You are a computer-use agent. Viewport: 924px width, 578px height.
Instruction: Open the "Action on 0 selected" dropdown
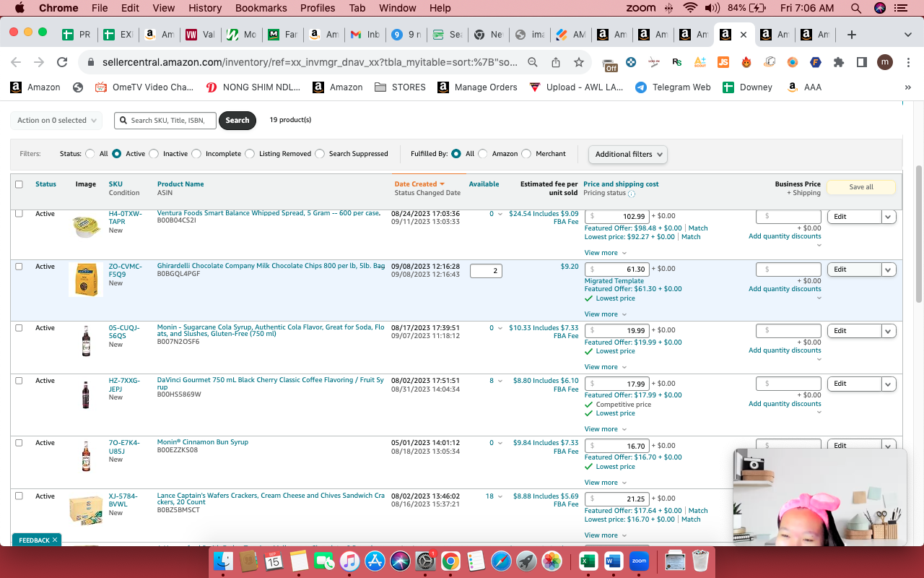click(56, 121)
